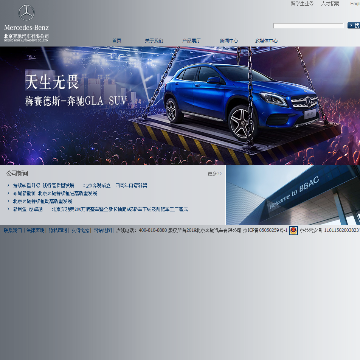Open the ICP registration number footer link
The height and width of the screenshot is (360, 360).
[265, 230]
